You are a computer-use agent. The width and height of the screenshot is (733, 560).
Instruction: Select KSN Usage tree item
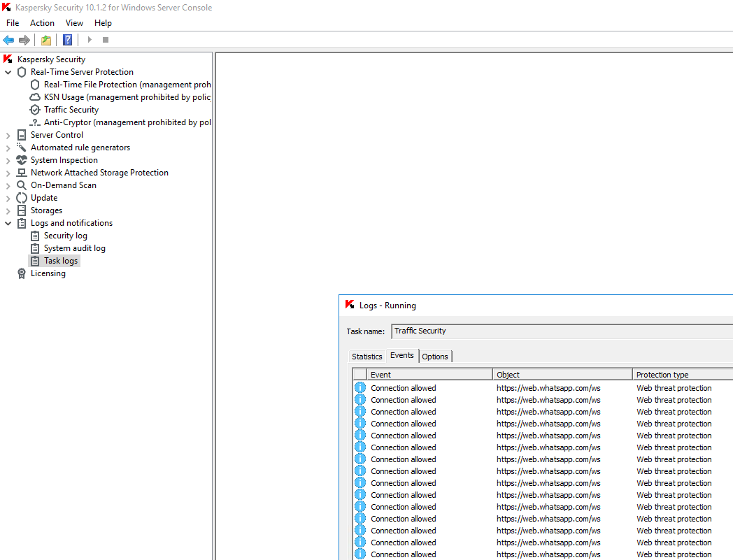coord(127,97)
